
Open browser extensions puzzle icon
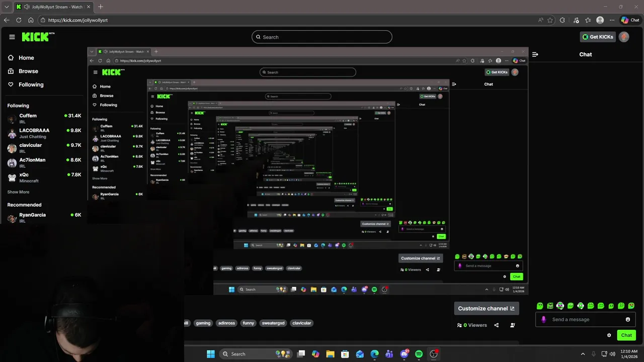point(562,20)
